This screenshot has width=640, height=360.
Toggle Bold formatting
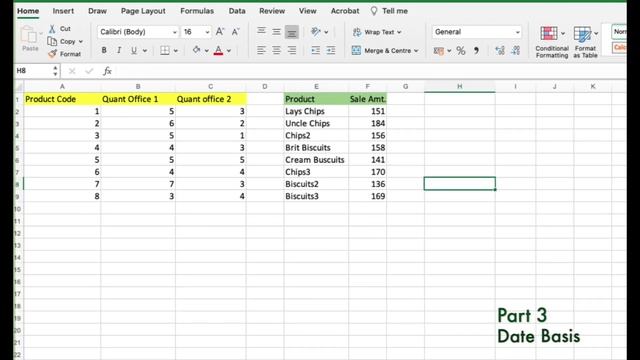[x=104, y=50]
